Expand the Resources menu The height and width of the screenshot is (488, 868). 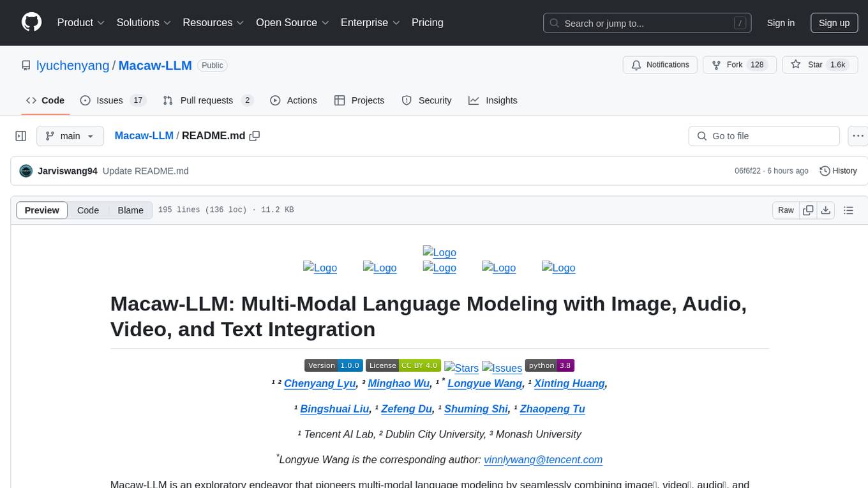point(213,22)
